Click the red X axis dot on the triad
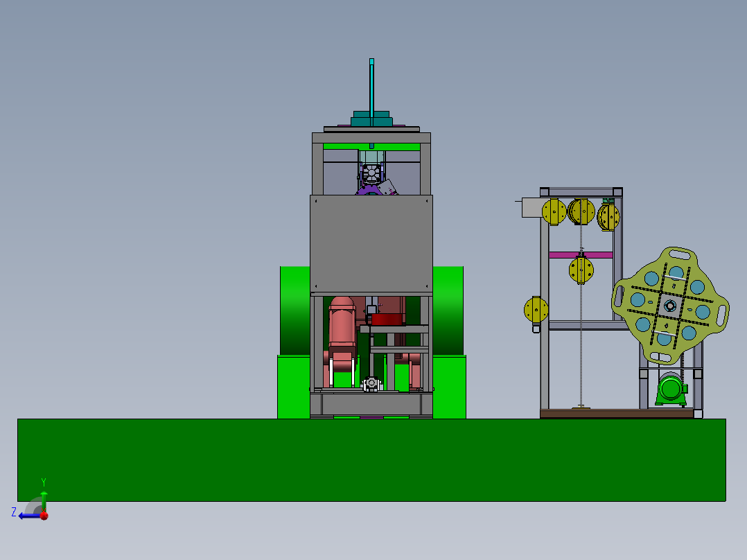Image resolution: width=747 pixels, height=560 pixels. (44, 516)
